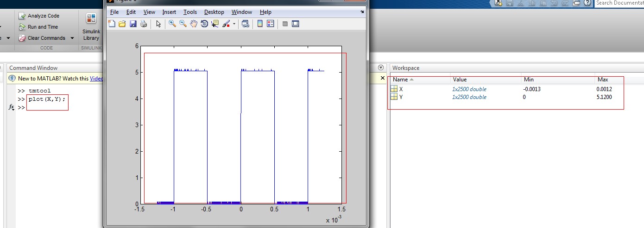Toggle Insert Colorbar on the figure
Screen dimensions: 644x228
tap(260, 24)
